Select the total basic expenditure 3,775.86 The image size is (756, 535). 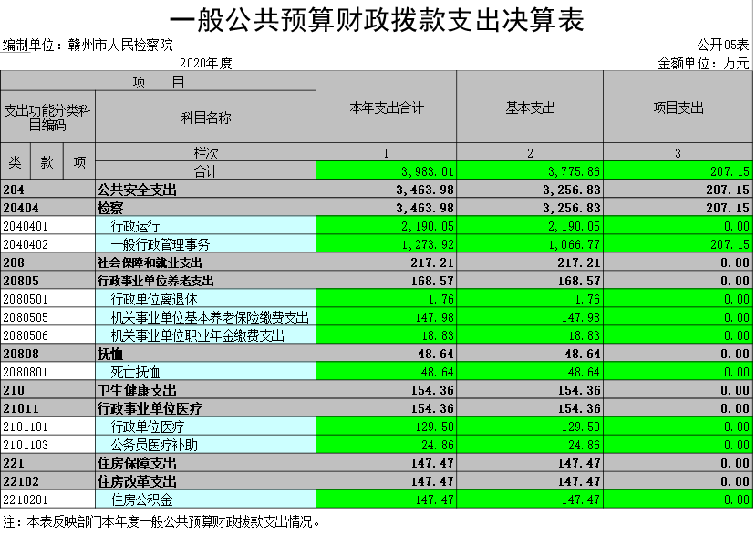574,171
